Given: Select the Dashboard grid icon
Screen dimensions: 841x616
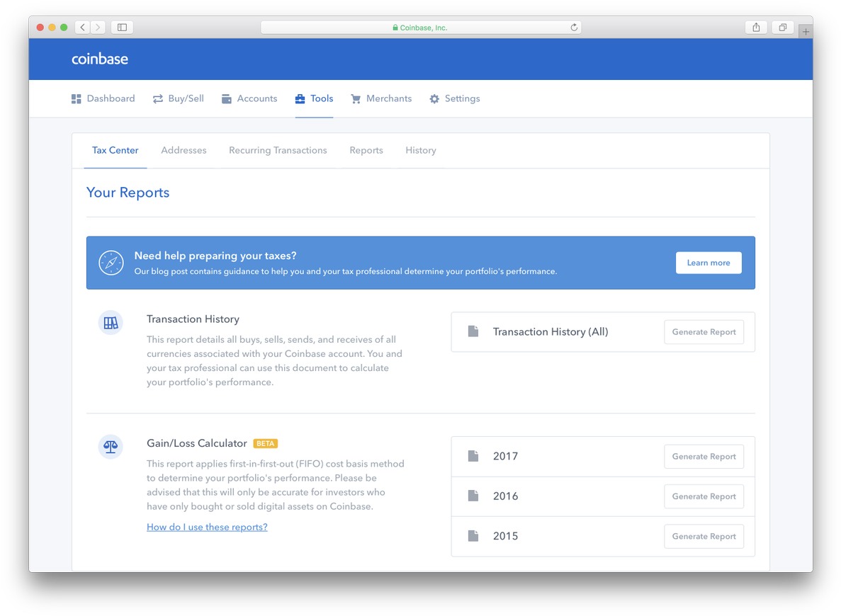Looking at the screenshot, I should tap(76, 98).
